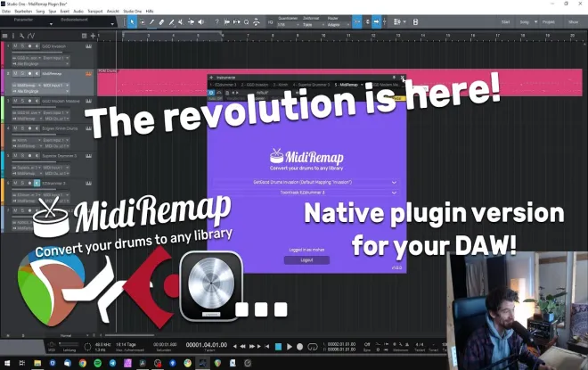The width and height of the screenshot is (588, 370).
Task: Return to zero transport button
Action: pyautogui.click(x=266, y=346)
